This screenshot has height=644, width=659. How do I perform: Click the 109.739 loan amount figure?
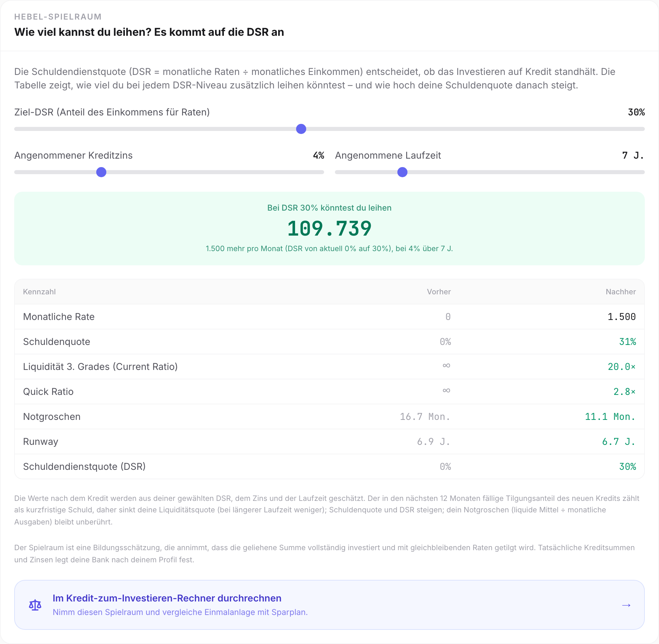[x=329, y=228]
